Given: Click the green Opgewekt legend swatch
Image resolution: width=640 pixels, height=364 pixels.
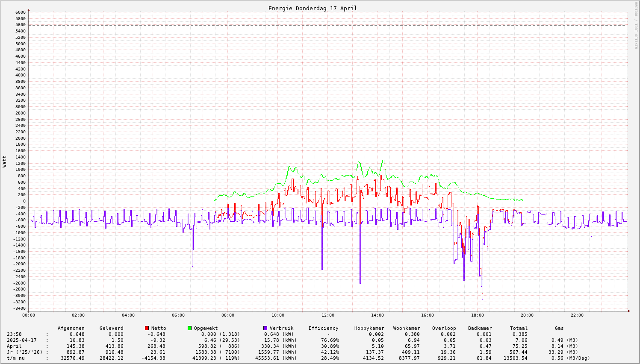Looking at the screenshot, I should 189,328.
